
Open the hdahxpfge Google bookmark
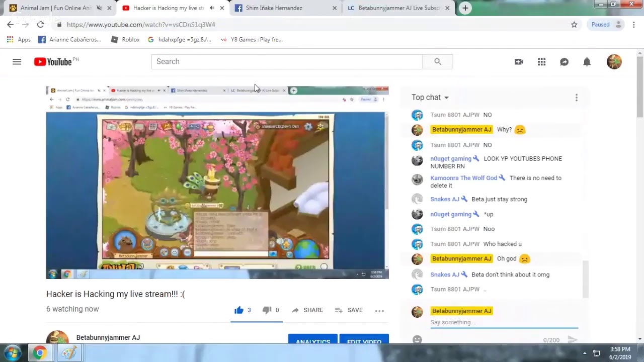point(180,40)
